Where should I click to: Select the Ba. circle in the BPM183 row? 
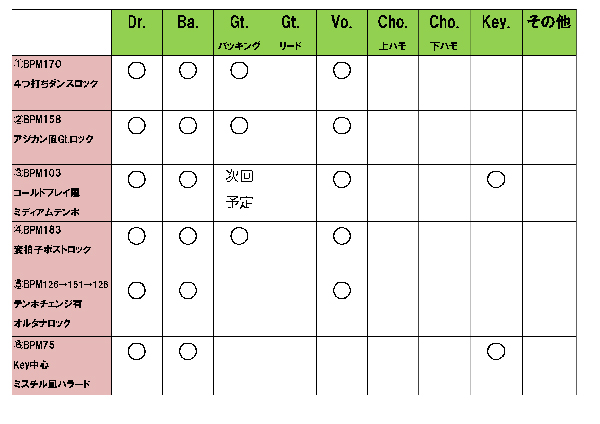point(187,236)
